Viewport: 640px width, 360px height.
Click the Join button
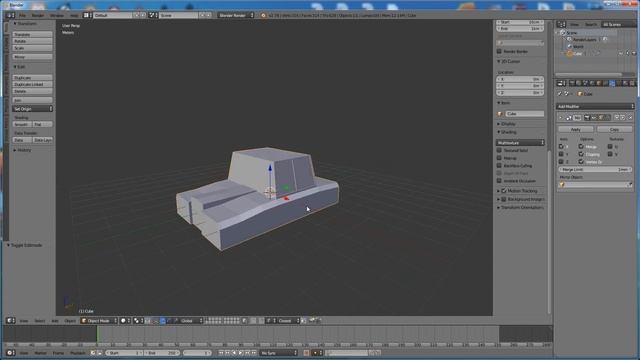[32, 100]
